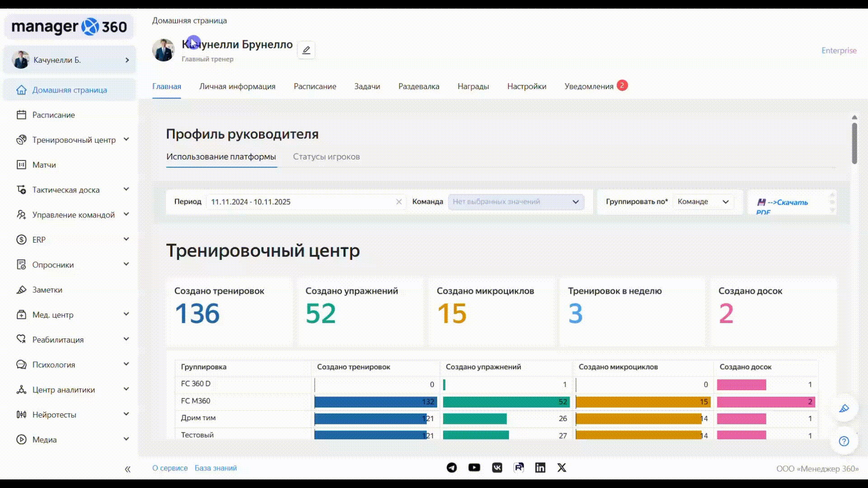Click the pencil edit profile icon
868x488 pixels.
point(306,50)
